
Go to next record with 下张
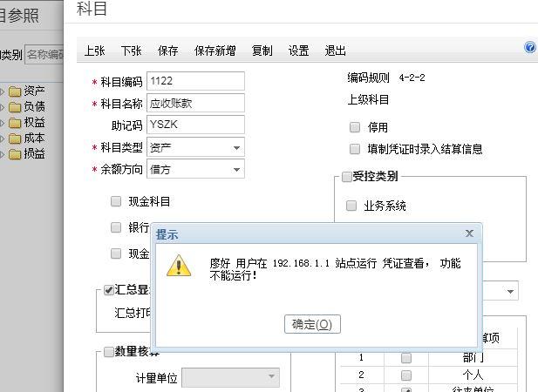pyautogui.click(x=132, y=51)
